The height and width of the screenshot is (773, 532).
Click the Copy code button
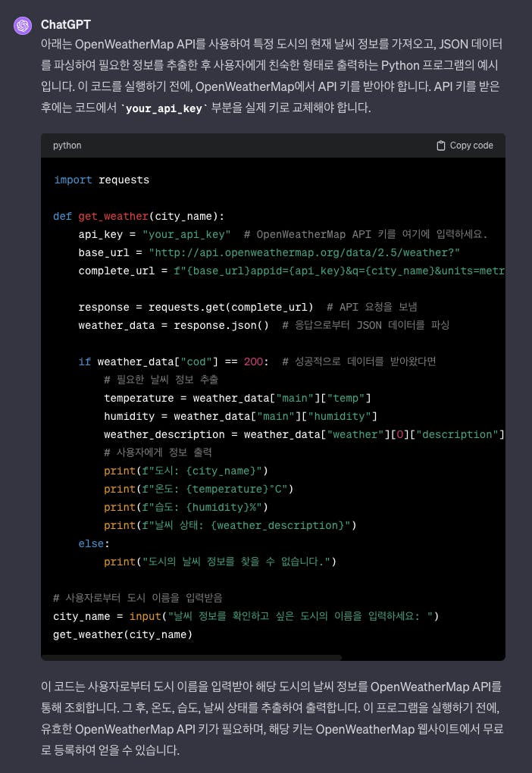tap(465, 146)
